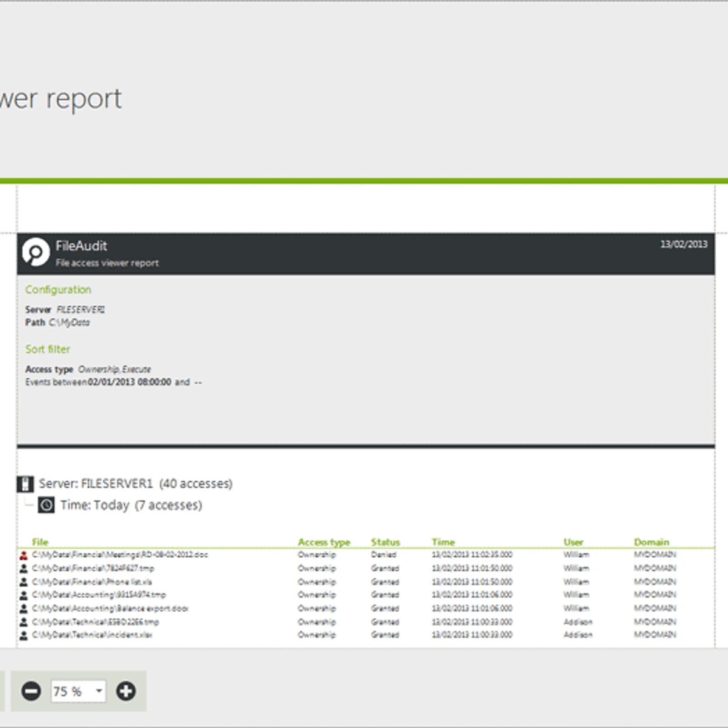This screenshot has height=728, width=728.
Task: Click MYDOMAIN in the RD-08-02-2012.doc row
Action: click(655, 555)
